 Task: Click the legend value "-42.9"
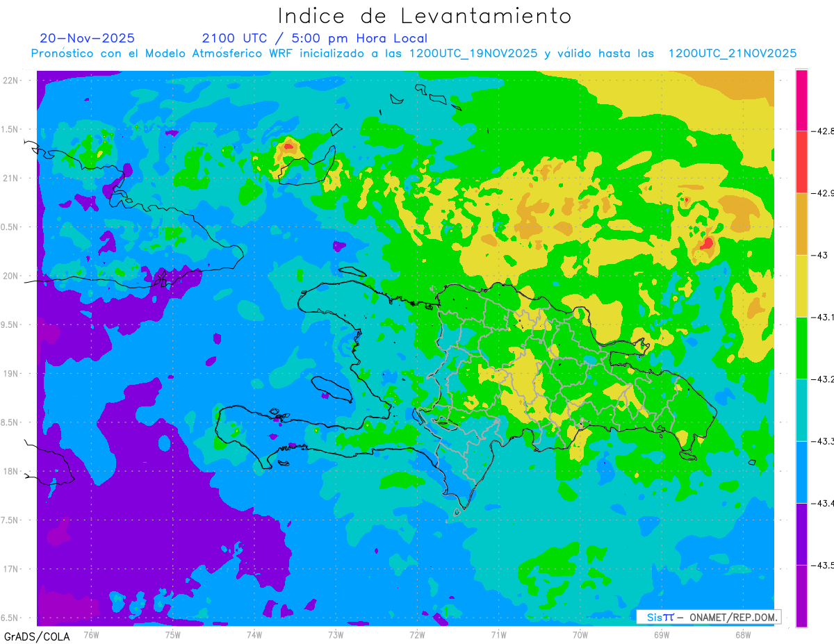[823, 192]
